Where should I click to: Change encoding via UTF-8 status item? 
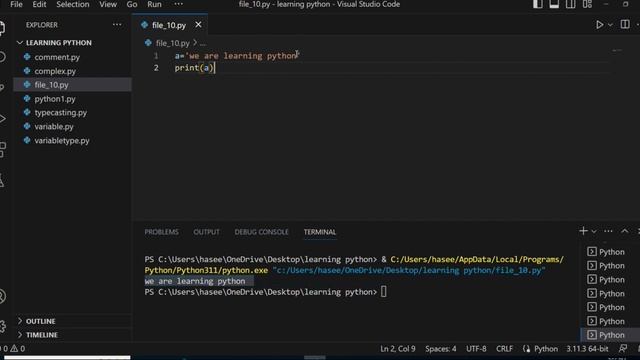476,349
